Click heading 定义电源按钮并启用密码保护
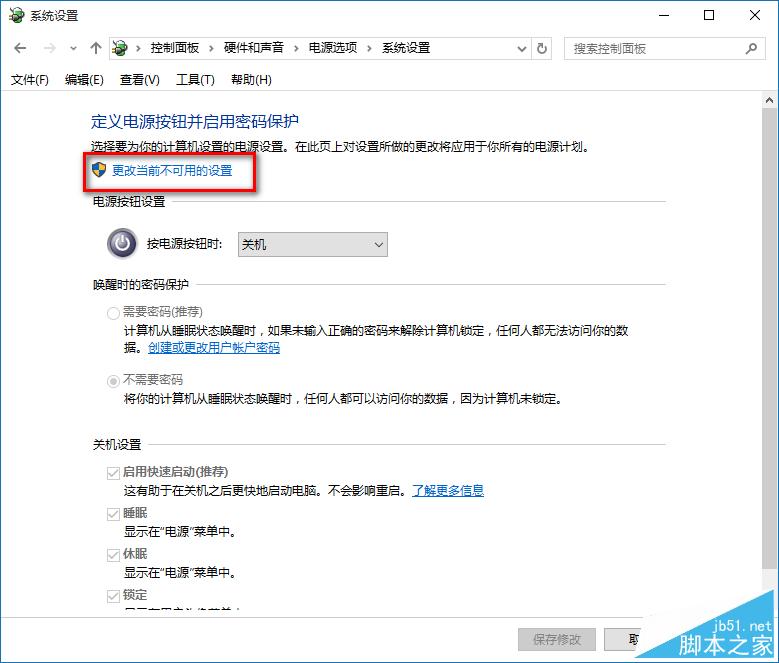Viewport: 779px width, 663px height. point(195,121)
